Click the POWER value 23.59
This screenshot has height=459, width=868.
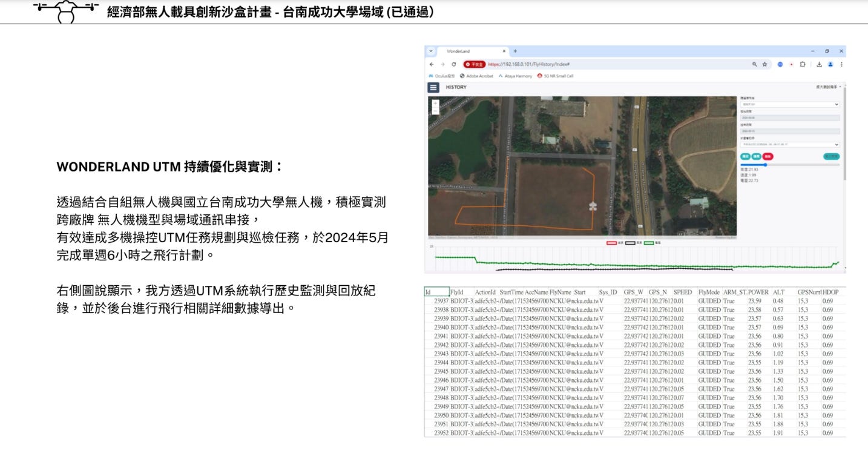click(755, 301)
